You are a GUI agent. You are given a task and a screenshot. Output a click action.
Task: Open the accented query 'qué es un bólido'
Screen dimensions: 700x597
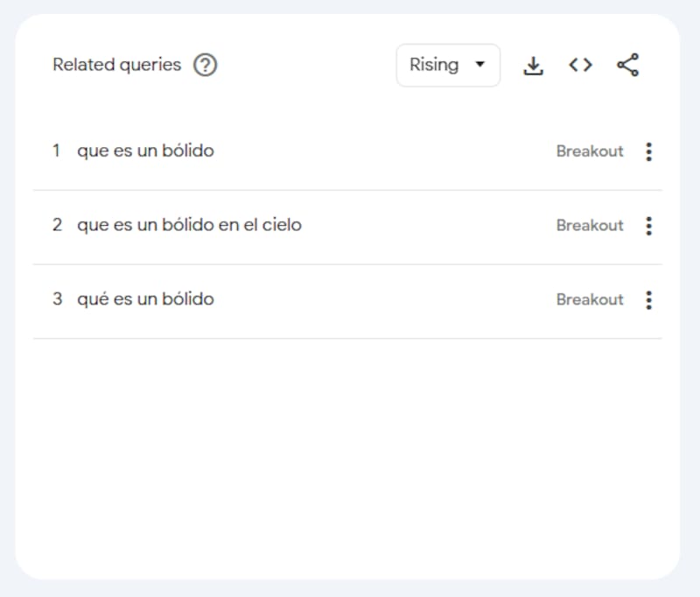145,299
